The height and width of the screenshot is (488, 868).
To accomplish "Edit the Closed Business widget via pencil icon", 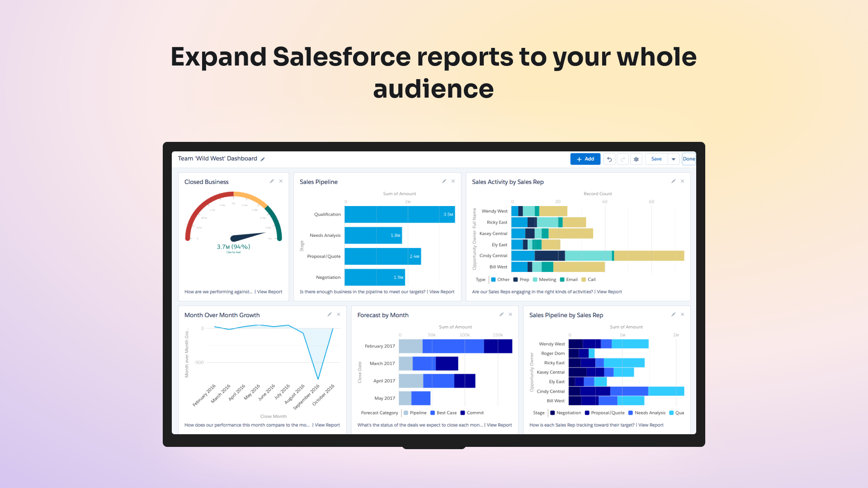I will point(272,181).
